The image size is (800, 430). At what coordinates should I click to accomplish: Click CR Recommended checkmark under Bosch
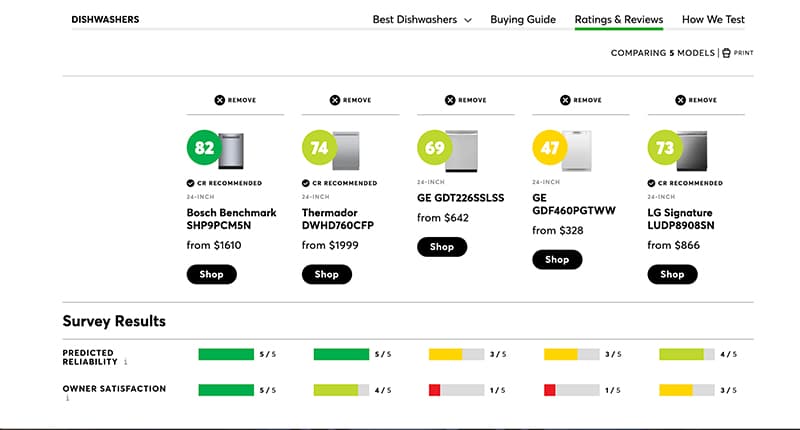tap(190, 183)
